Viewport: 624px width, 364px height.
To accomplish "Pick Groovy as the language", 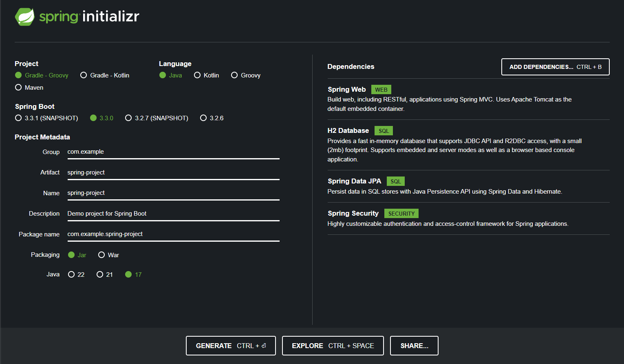I will tap(246, 75).
